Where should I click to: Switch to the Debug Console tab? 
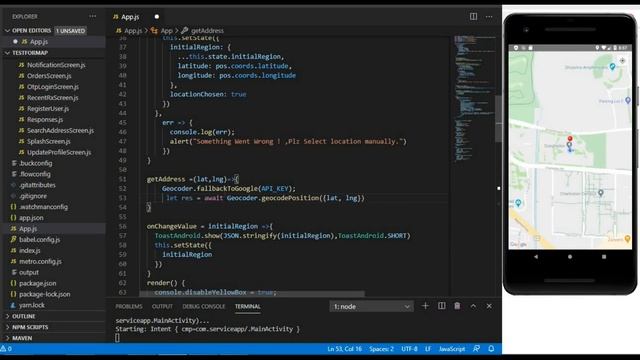204,307
